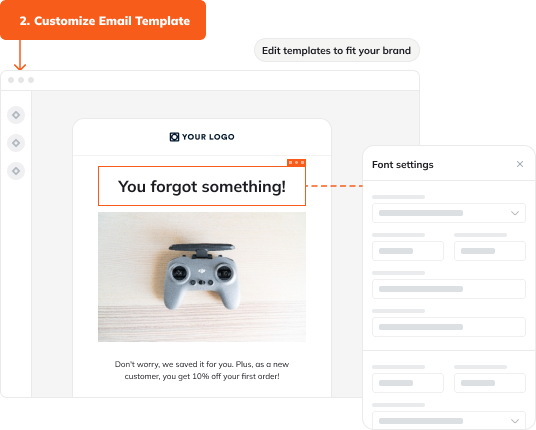
Task: Click the right input in second settings row
Action: [x=490, y=251]
